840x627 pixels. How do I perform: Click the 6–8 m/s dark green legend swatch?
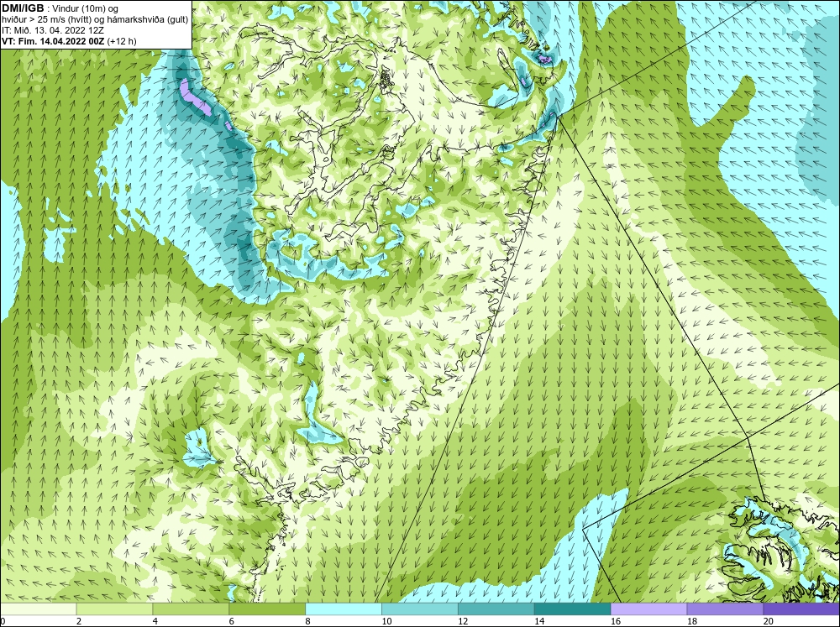(267, 609)
